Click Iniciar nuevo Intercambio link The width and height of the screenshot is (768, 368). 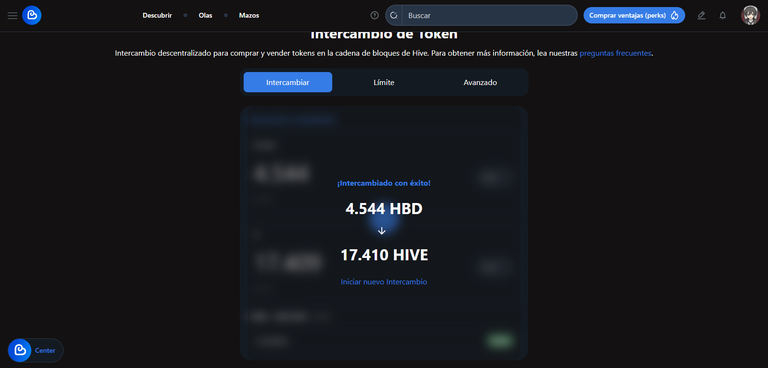pos(384,282)
